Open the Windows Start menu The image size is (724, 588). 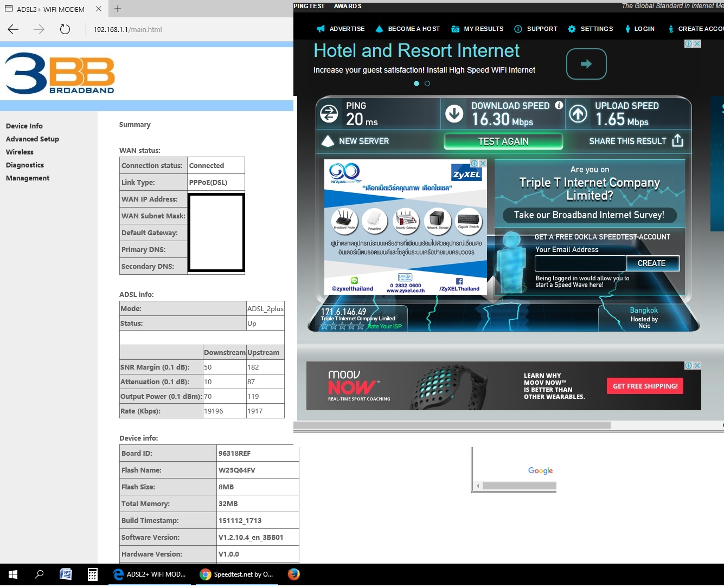(x=13, y=574)
